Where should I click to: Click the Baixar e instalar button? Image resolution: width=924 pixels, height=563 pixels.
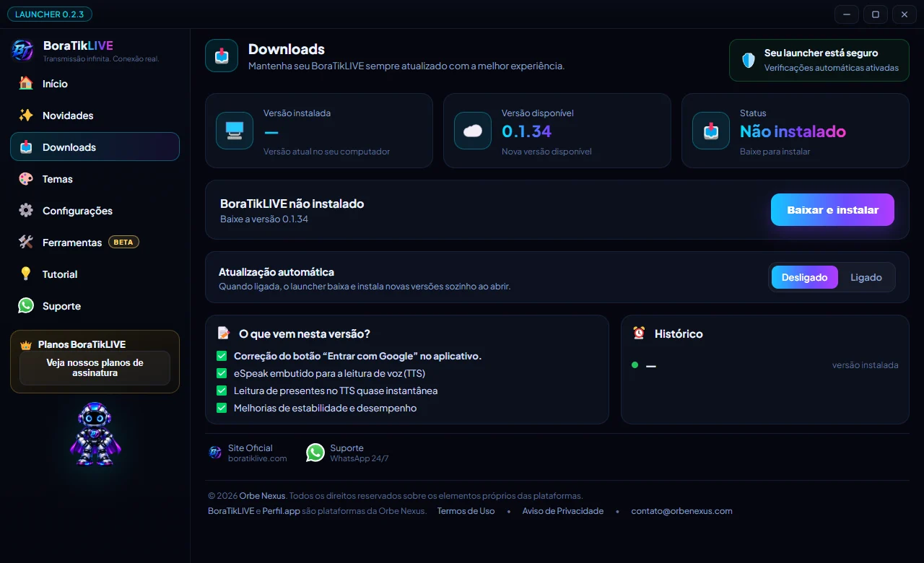coord(832,210)
